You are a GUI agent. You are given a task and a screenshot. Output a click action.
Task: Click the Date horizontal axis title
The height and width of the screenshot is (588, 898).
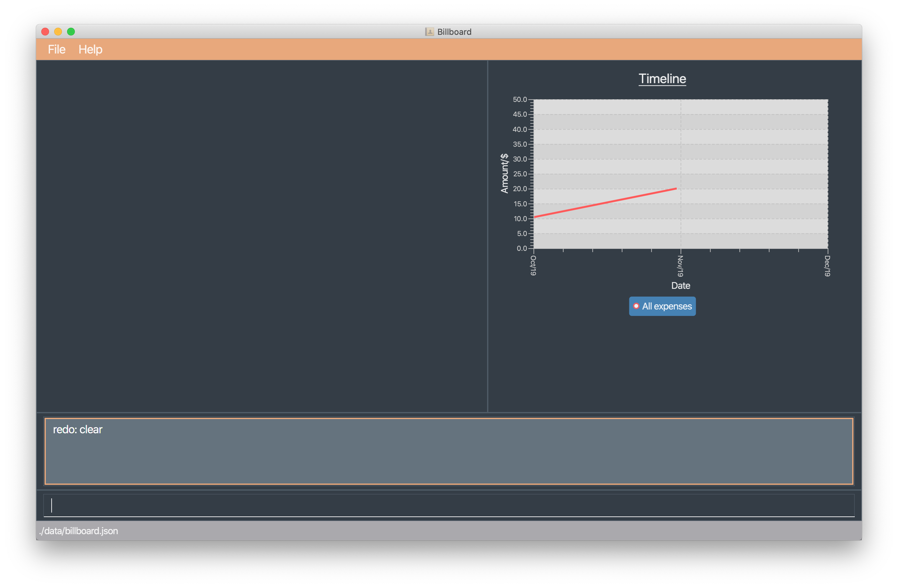[x=681, y=286]
